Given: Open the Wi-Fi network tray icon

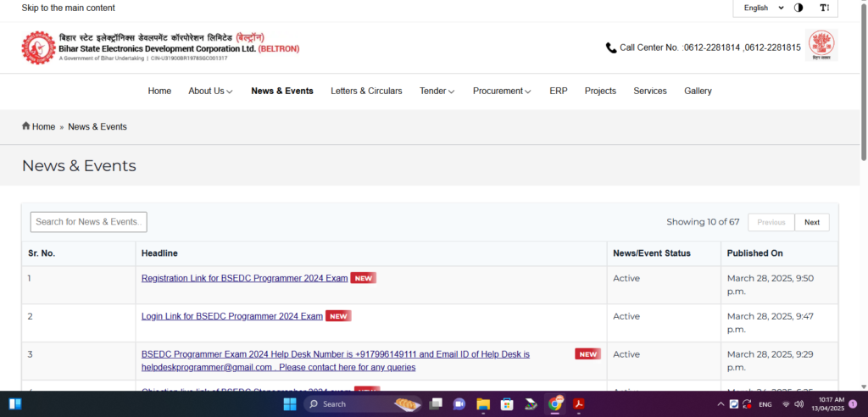Looking at the screenshot, I should (x=786, y=404).
